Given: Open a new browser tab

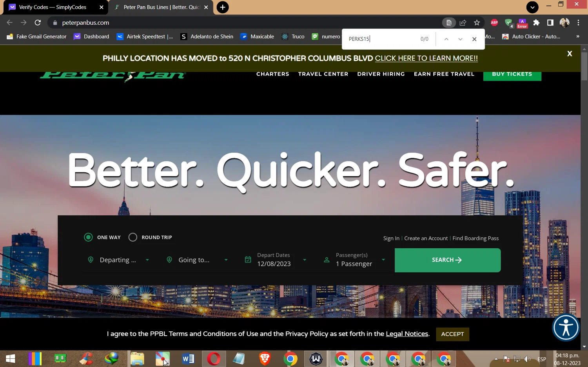Looking at the screenshot, I should pyautogui.click(x=223, y=7).
